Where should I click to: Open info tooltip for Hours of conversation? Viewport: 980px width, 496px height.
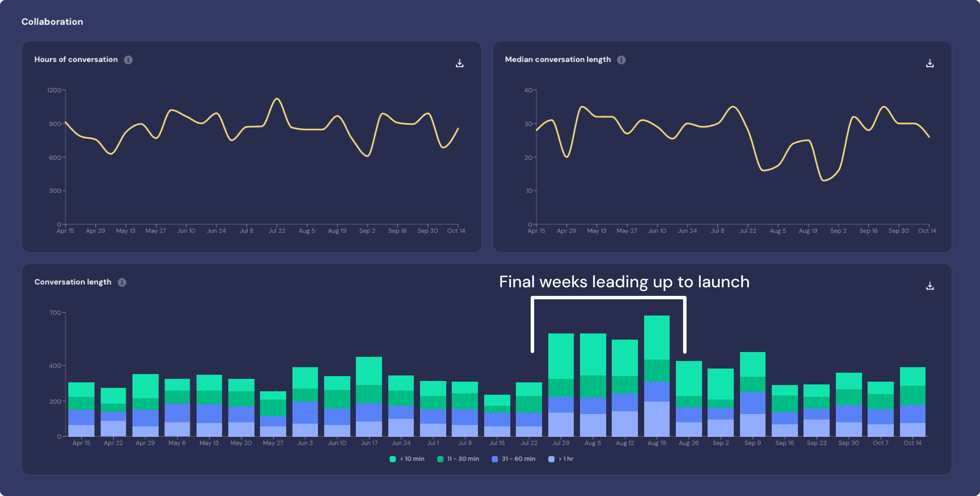click(x=128, y=60)
